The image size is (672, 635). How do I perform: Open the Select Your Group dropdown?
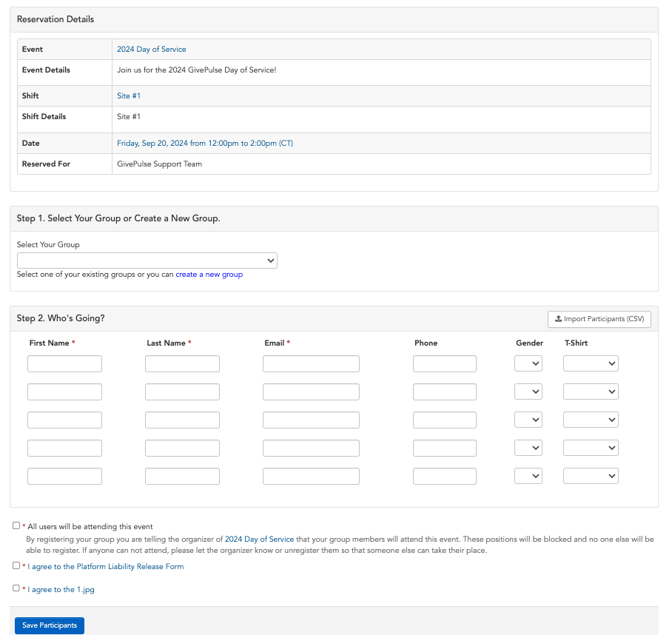point(147,261)
